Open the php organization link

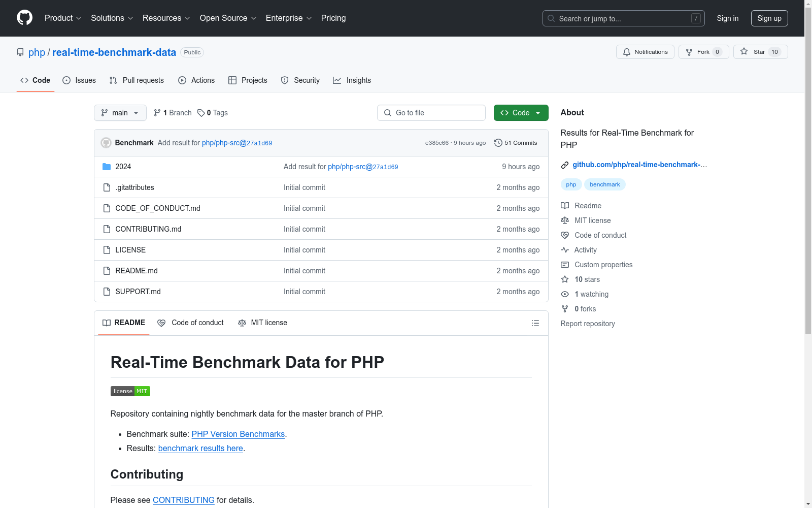click(x=37, y=52)
